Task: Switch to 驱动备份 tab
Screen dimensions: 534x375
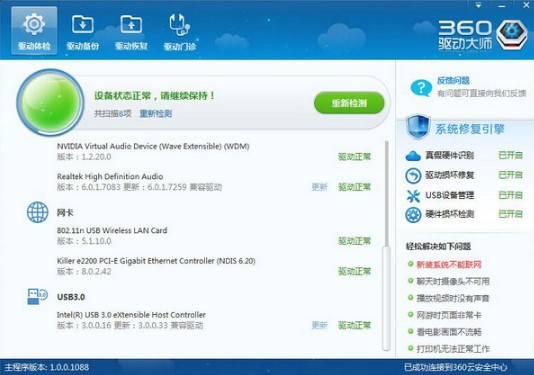Action: pos(83,32)
